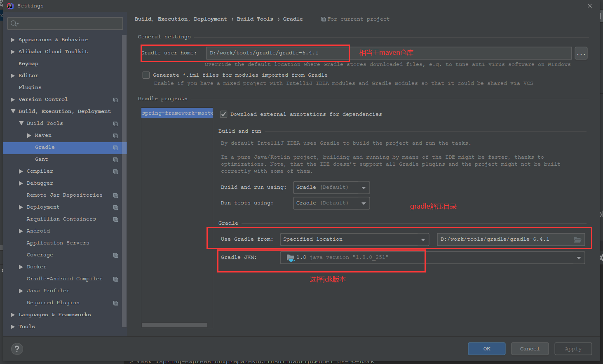Image resolution: width=603 pixels, height=364 pixels.
Task: Click the project-level icon beside Version Control
Action: (115, 100)
